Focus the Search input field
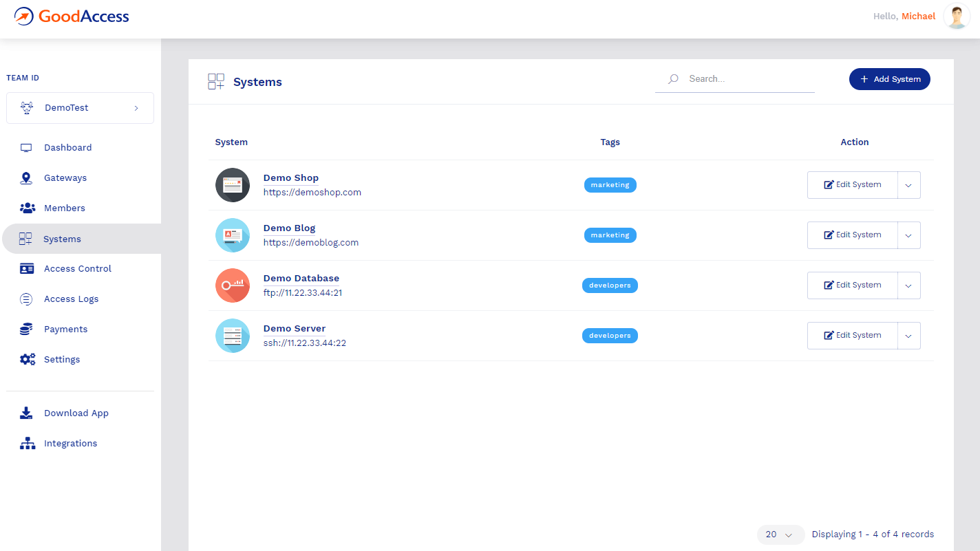Image resolution: width=980 pixels, height=551 pixels. 735,79
